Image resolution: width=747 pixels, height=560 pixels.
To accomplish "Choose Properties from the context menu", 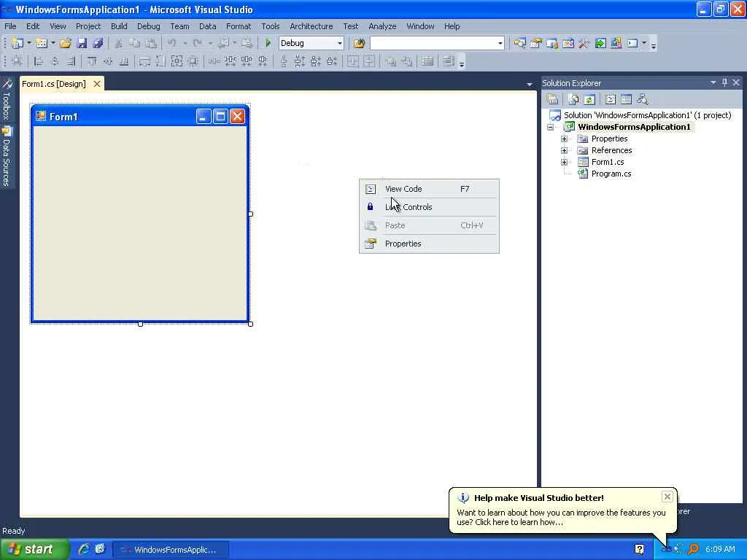I will click(429, 244).
